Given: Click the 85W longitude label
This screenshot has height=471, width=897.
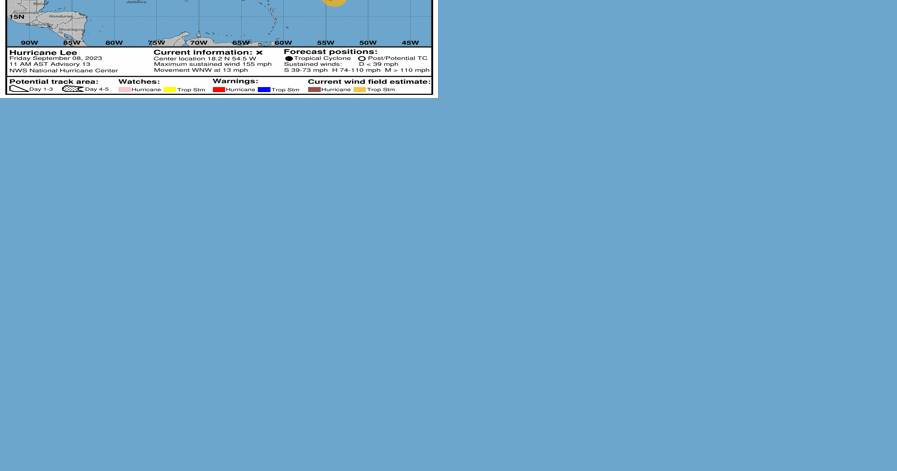Looking at the screenshot, I should (72, 43).
